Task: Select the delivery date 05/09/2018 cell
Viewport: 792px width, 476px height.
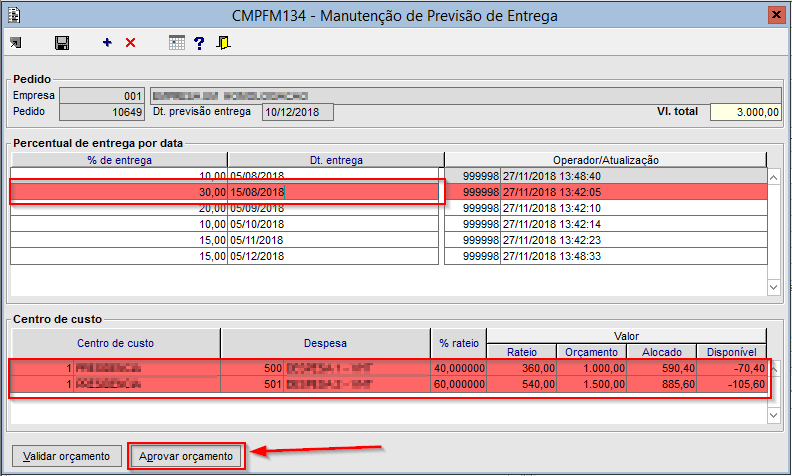Action: click(333, 208)
